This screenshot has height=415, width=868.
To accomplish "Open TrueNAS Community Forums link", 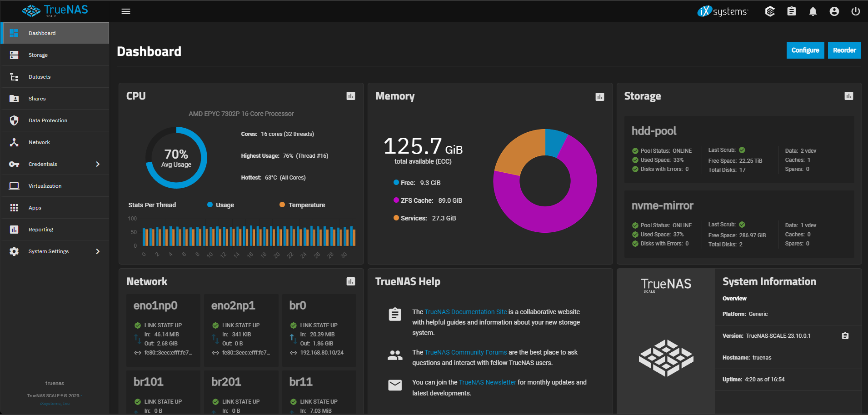I will coord(466,352).
